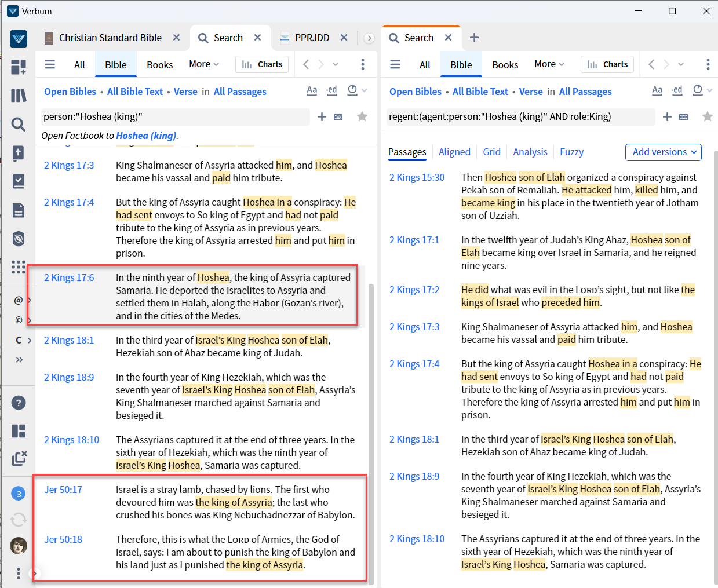This screenshot has width=718, height=588.
Task: Close left Search tab
Action: 257,37
